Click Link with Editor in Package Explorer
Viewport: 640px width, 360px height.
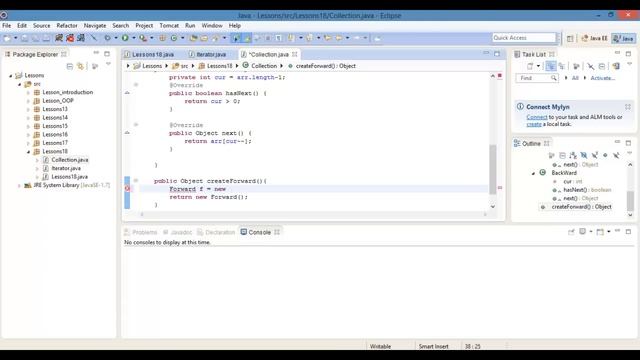(x=80, y=66)
